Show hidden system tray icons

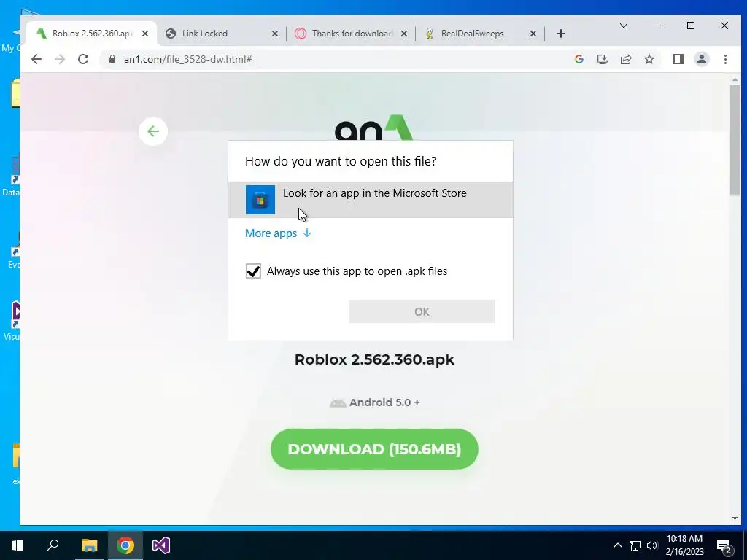pos(617,545)
